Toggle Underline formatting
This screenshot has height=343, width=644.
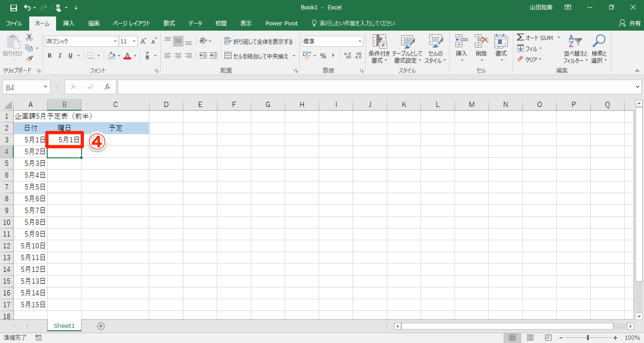(x=71, y=56)
